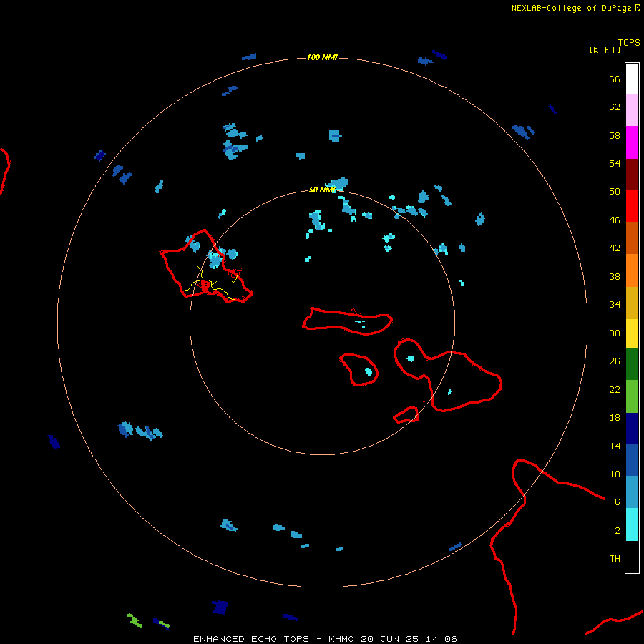This screenshot has height=644, width=644.
Task: Click inside the small oval Lanai outline
Action: click(359, 370)
